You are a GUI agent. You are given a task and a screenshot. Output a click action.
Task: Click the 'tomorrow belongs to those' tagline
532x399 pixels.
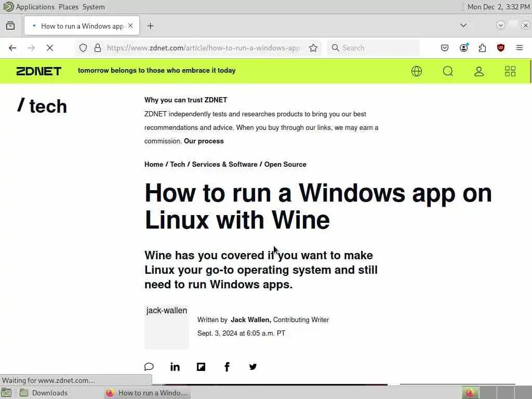click(157, 71)
